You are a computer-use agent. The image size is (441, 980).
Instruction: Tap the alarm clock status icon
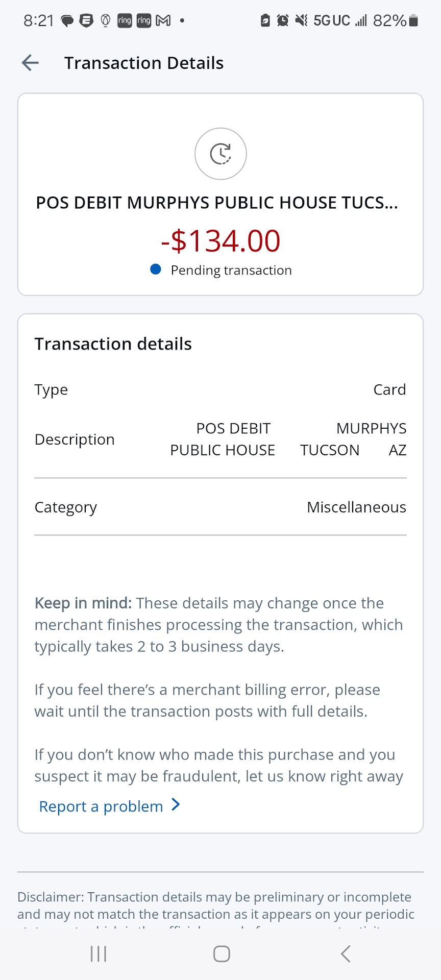tap(282, 20)
